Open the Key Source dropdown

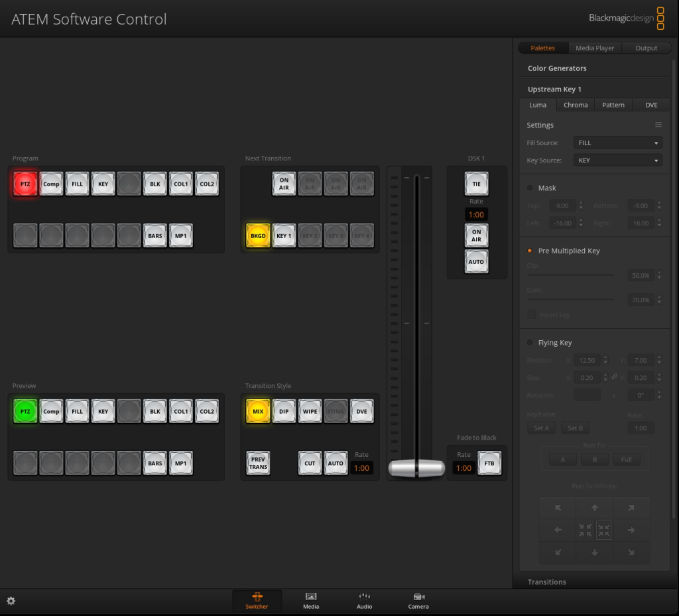[617, 160]
